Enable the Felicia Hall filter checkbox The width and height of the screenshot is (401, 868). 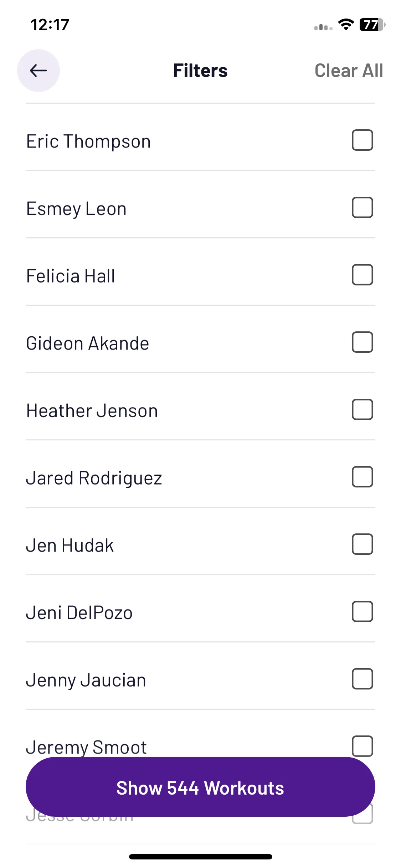tap(362, 275)
